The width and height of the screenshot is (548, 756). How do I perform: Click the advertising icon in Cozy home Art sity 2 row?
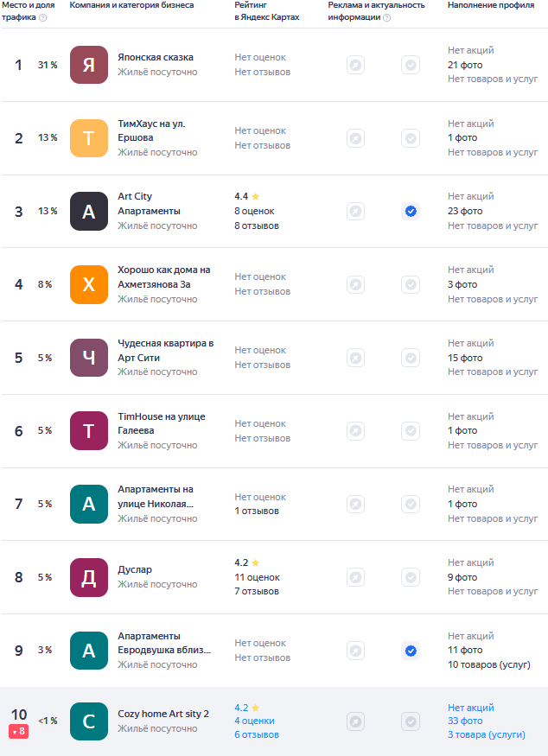point(355,721)
